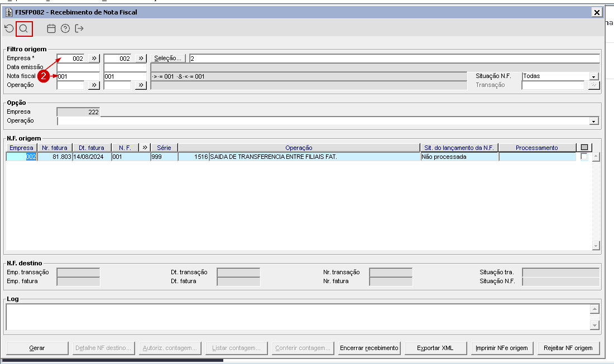Click the Nr. fatura column header
614x364 pixels.
tap(55, 147)
